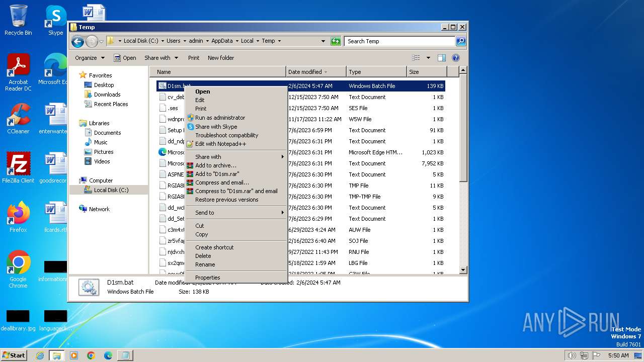Click the refresh icon next to address bar
The image size is (644, 362).
336,41
